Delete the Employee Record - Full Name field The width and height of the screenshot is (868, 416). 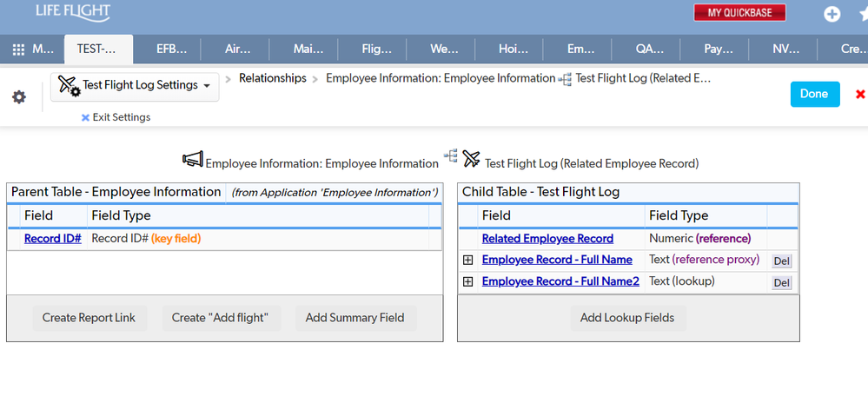pos(782,261)
